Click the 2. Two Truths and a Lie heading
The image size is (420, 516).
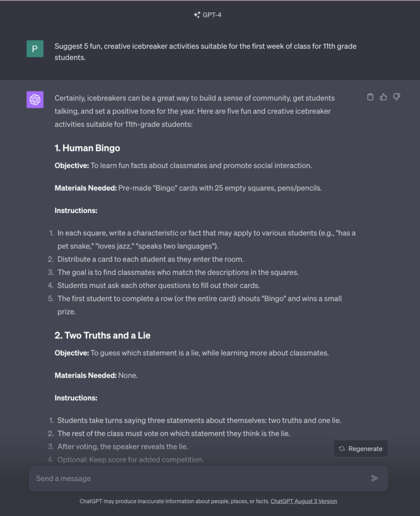point(102,335)
